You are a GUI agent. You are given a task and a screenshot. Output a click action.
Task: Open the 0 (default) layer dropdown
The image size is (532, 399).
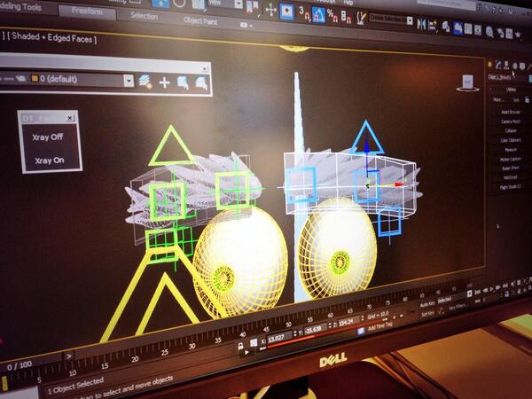point(129,81)
